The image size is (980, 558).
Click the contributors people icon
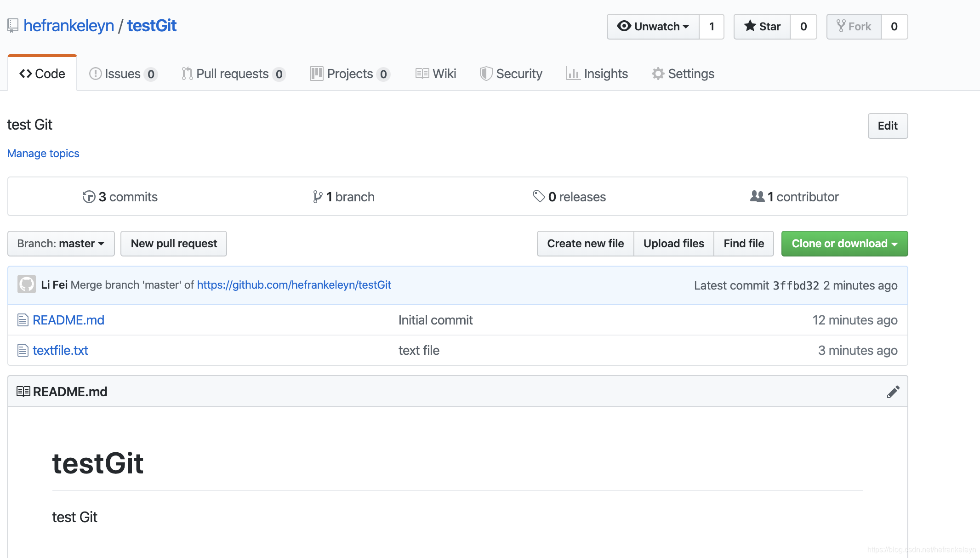click(757, 197)
